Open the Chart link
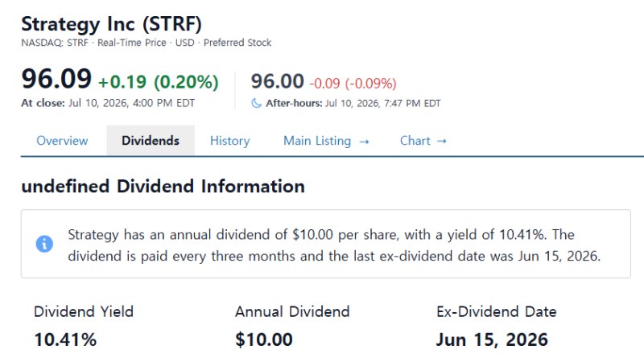The height and width of the screenshot is (362, 644). [x=423, y=141]
